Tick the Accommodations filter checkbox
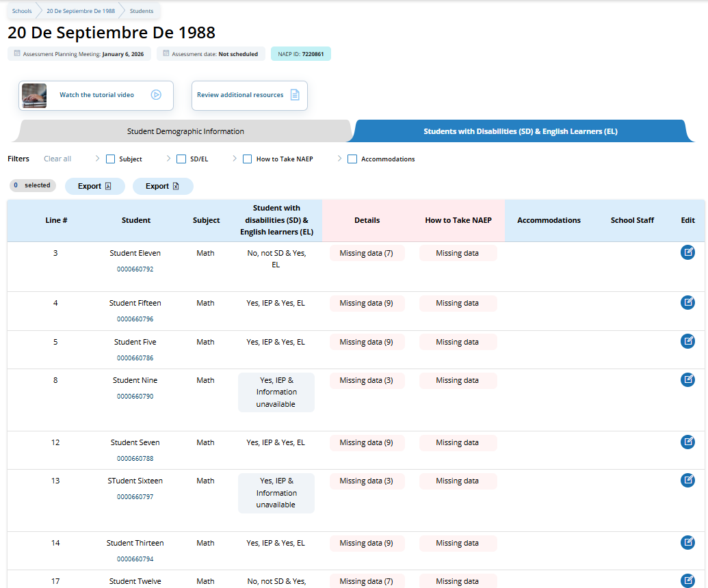This screenshot has width=708, height=588. point(352,159)
